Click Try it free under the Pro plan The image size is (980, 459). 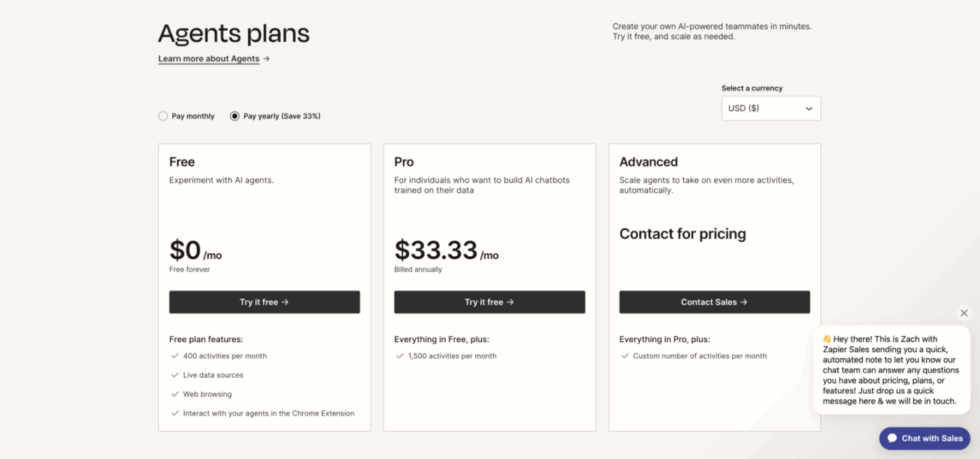[x=489, y=302]
